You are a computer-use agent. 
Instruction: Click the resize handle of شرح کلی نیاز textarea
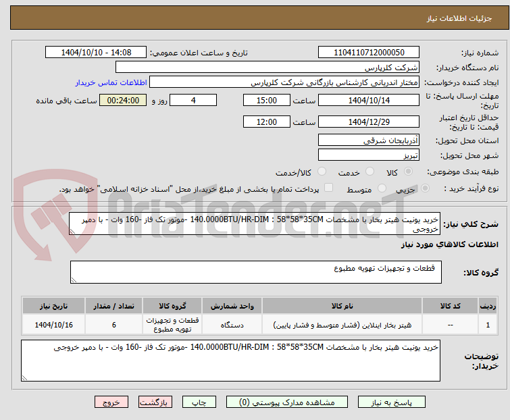tap(72, 232)
